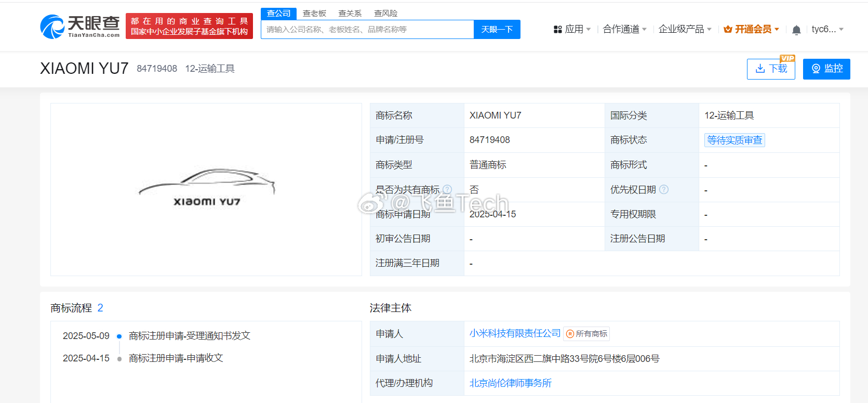Select the 查公司 search tab
The image size is (868, 403).
278,14
